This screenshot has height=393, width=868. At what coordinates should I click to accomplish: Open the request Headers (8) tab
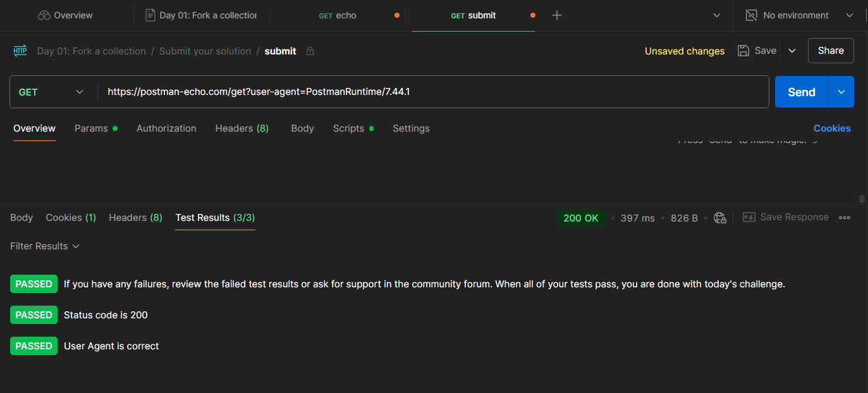242,128
